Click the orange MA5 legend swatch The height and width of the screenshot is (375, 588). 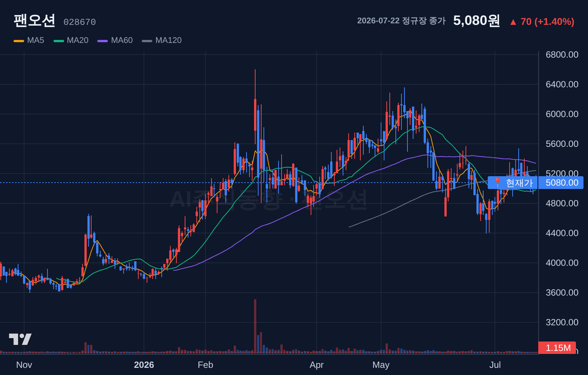click(19, 41)
